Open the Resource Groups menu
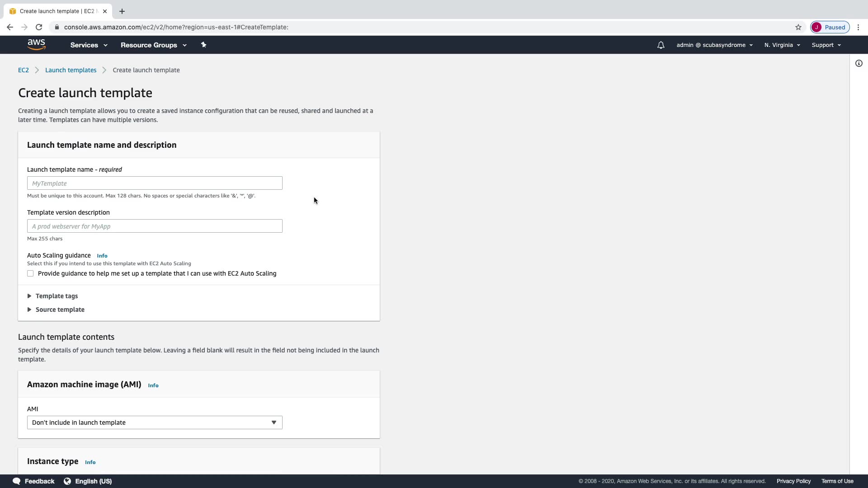 (x=153, y=45)
